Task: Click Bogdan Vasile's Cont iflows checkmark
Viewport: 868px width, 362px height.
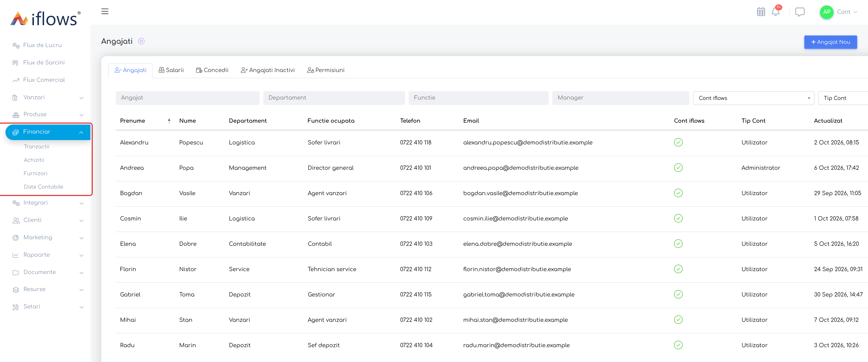Action: 678,193
